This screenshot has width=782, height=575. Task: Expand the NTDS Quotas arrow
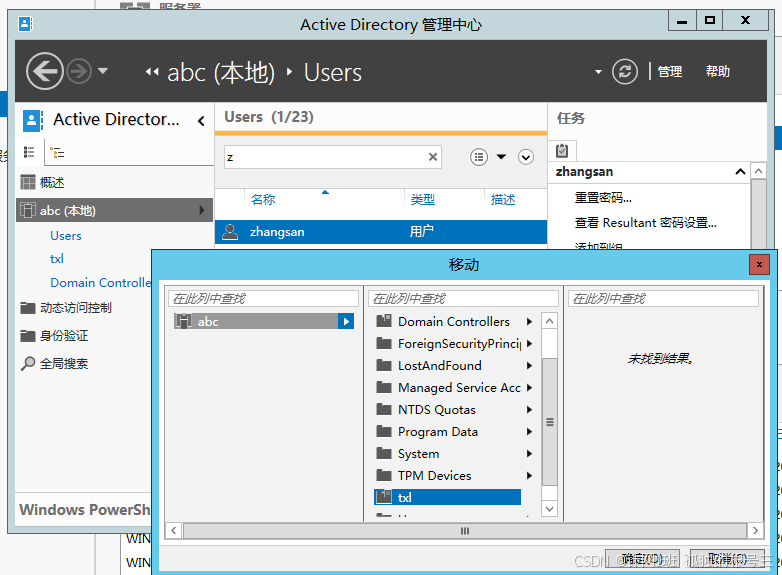(x=529, y=409)
